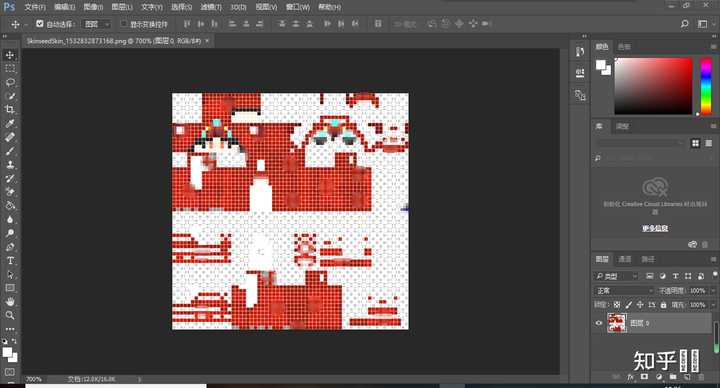Viewport: 720px width, 388px height.
Task: Click the foreground color swatch in Color panel
Action: tap(601, 65)
